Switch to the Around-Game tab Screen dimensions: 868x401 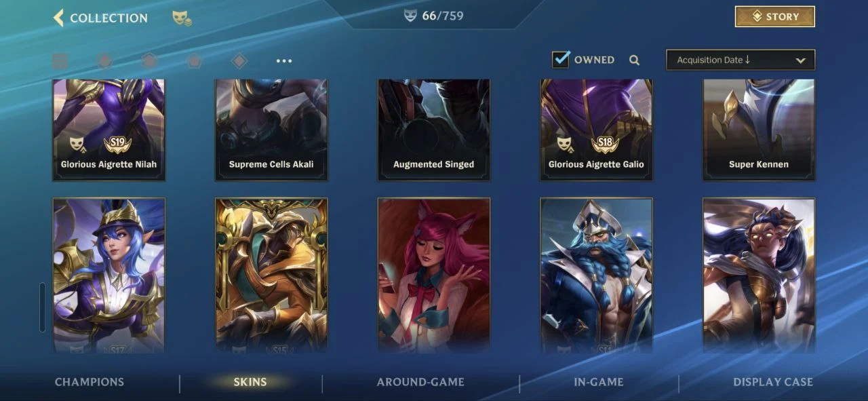420,382
